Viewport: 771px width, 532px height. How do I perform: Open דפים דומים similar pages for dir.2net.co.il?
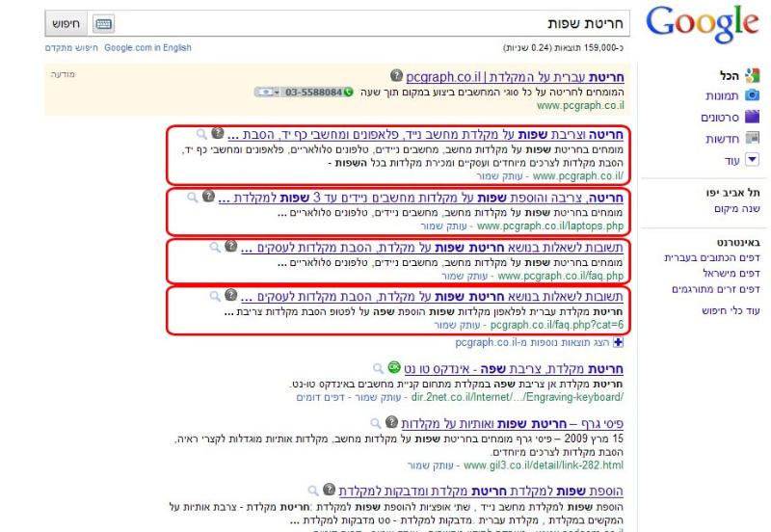pos(320,397)
